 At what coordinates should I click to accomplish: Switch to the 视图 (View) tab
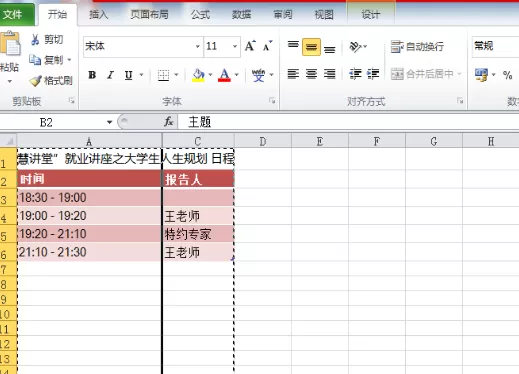pyautogui.click(x=324, y=15)
